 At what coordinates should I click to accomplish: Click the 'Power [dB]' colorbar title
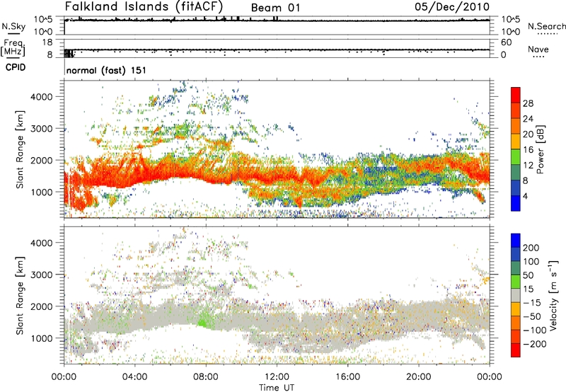coord(541,149)
